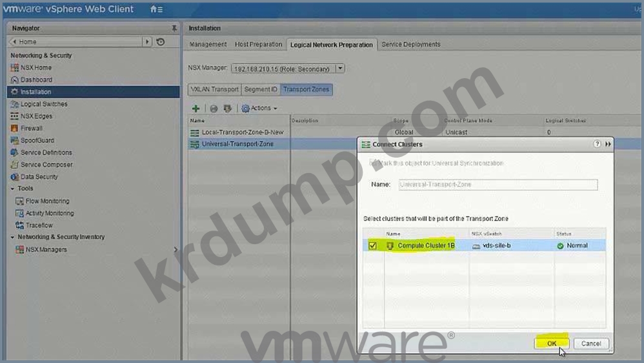Expand the NSX Managers chevron arrow
644x363 pixels.
tap(176, 249)
